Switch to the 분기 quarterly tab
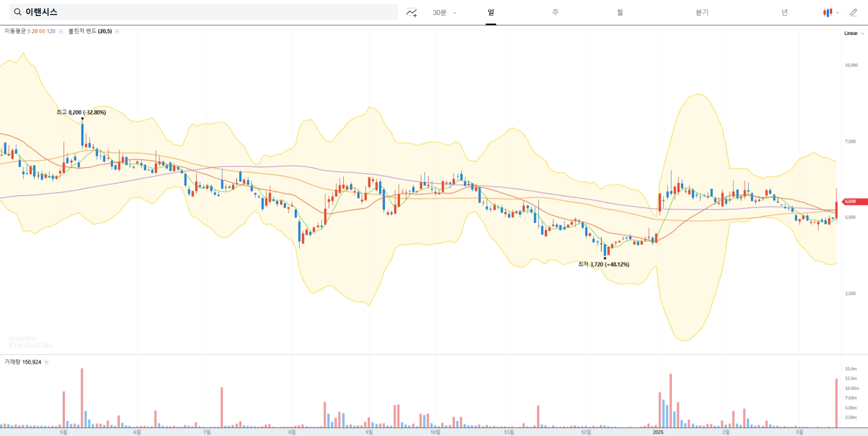This screenshot has width=868, height=436. 702,13
